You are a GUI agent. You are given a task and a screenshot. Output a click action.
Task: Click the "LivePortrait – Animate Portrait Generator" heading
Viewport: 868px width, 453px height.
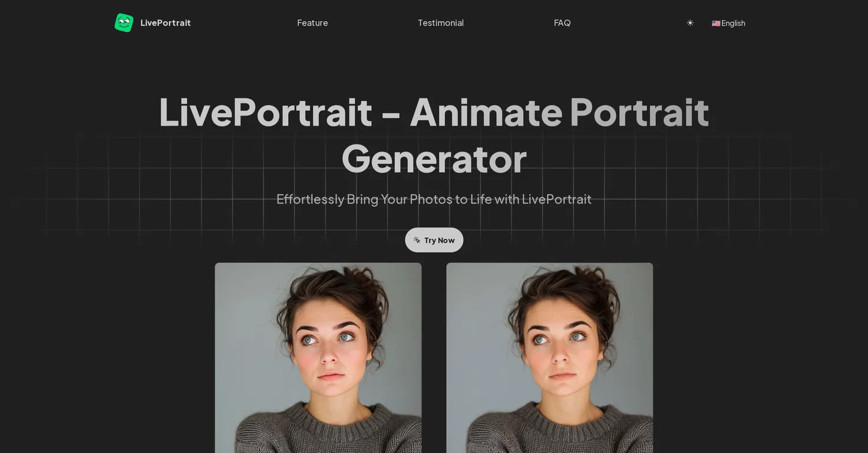[434, 135]
